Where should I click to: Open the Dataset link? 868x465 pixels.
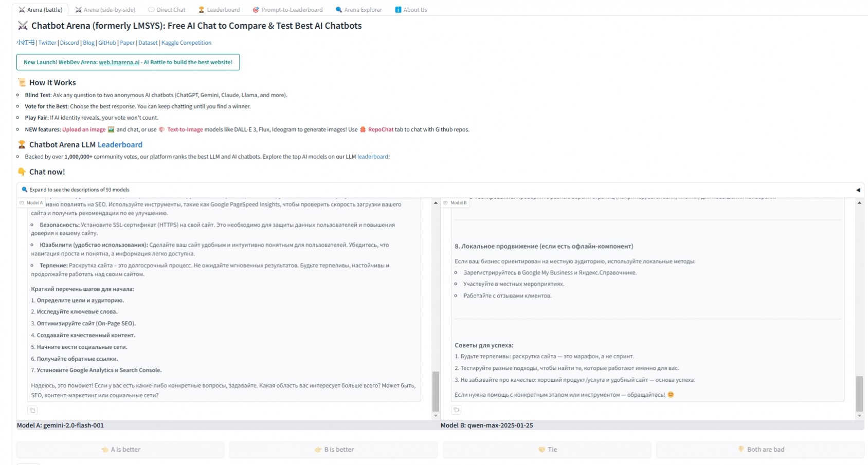148,43
